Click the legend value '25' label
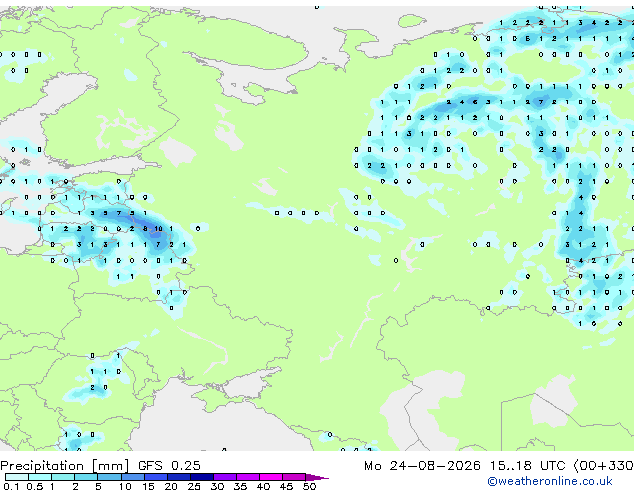The height and width of the screenshot is (490, 634). pyautogui.click(x=194, y=486)
